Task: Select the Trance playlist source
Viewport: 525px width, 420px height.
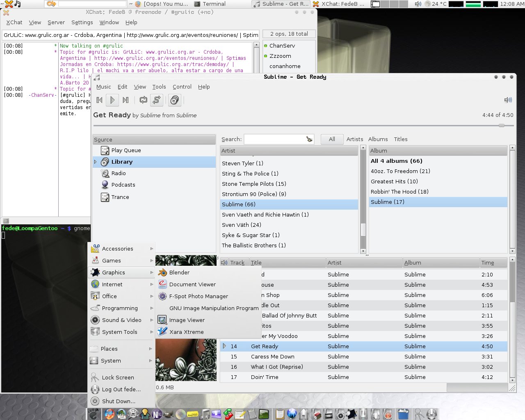Action: click(x=154, y=197)
